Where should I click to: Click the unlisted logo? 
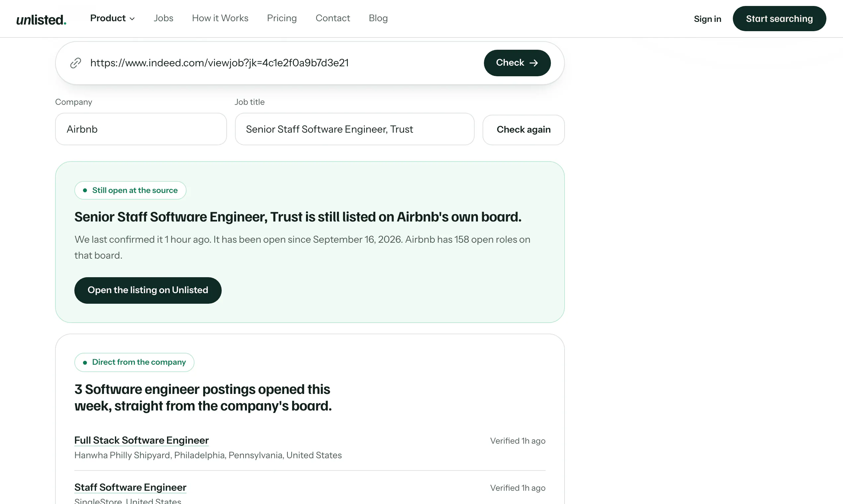click(41, 19)
